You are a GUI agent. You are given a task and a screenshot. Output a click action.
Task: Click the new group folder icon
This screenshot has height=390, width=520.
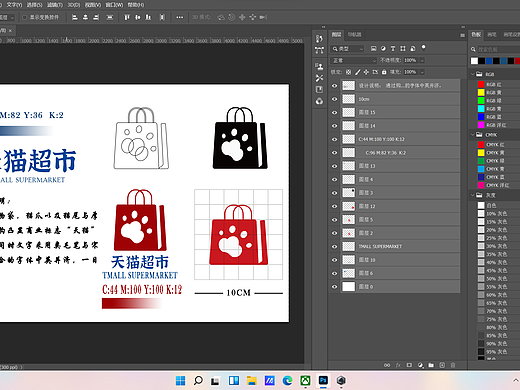point(431,365)
